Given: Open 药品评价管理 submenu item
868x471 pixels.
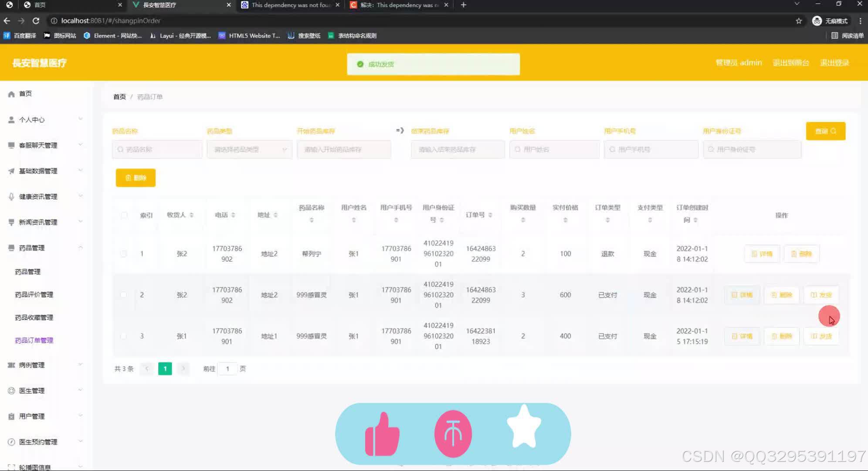Looking at the screenshot, I should 34,295.
